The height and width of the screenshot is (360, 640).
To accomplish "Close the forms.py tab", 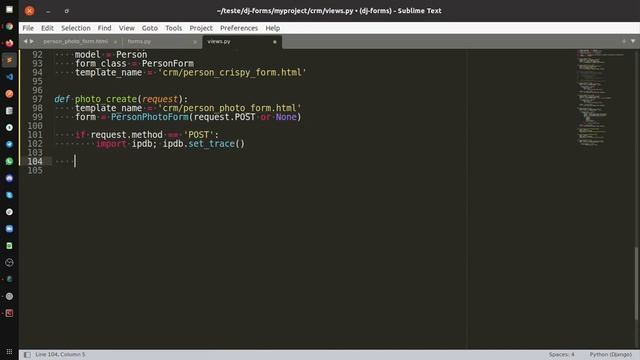I will tap(195, 42).
